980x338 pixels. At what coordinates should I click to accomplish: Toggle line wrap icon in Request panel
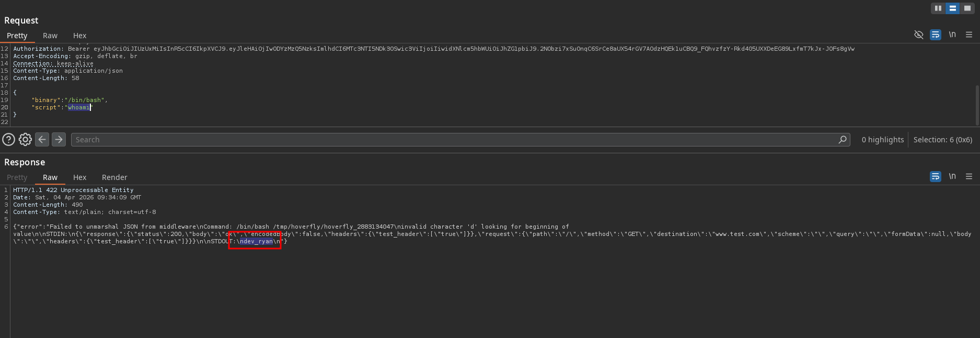click(x=936, y=35)
